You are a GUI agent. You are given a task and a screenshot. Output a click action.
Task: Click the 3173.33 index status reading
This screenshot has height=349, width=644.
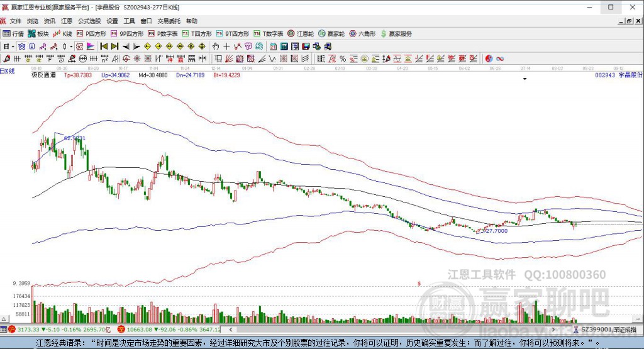(x=28, y=330)
